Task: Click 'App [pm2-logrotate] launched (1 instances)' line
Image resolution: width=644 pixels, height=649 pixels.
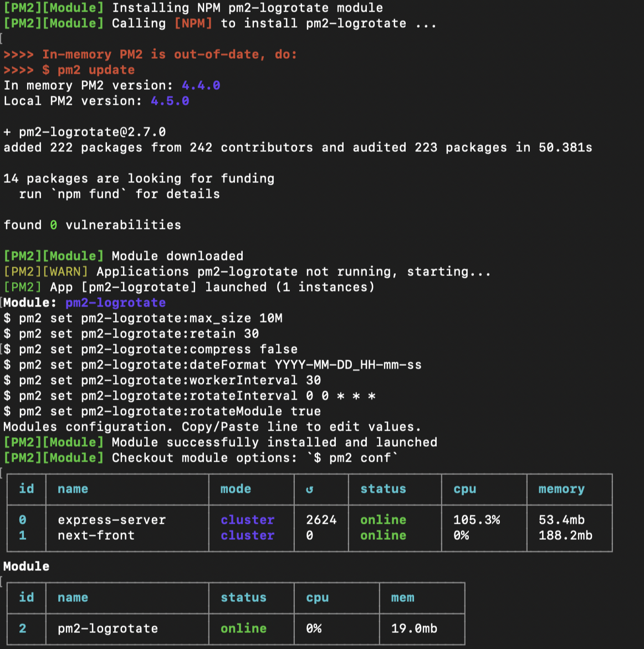Action: click(212, 287)
